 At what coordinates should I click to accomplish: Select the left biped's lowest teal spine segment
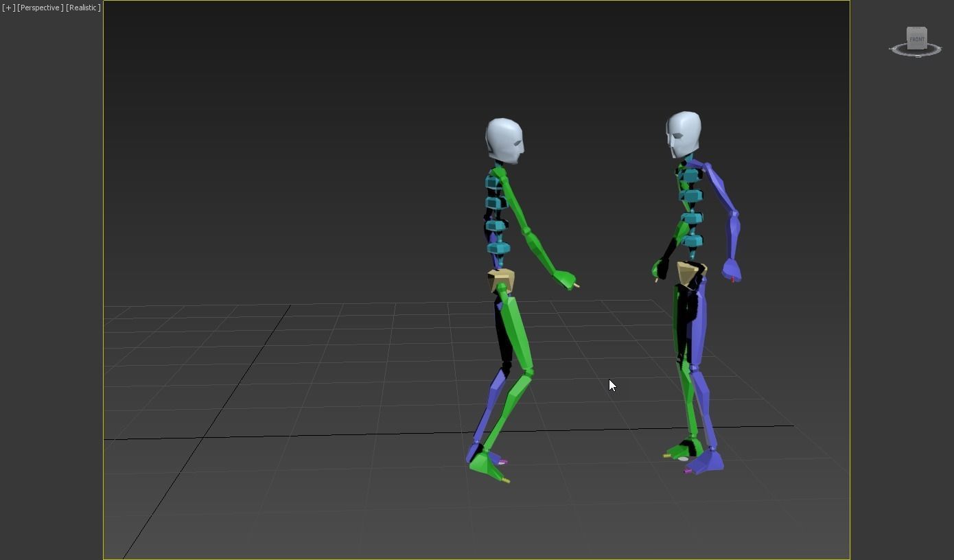(498, 248)
